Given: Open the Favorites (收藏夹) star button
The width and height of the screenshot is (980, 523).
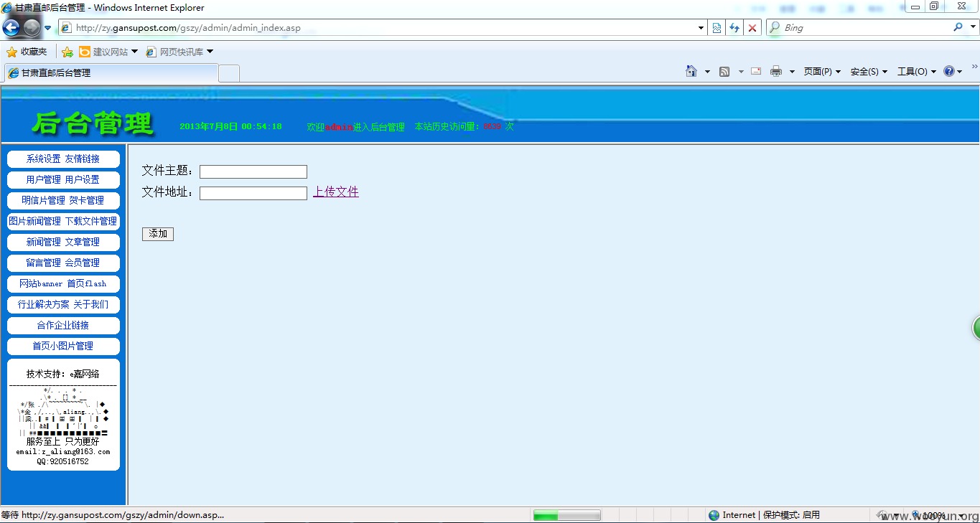Looking at the screenshot, I should pos(27,52).
